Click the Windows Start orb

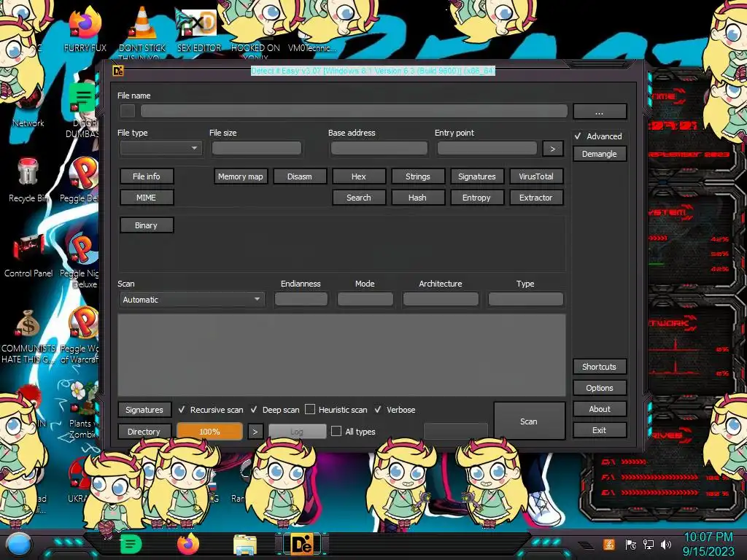19,545
